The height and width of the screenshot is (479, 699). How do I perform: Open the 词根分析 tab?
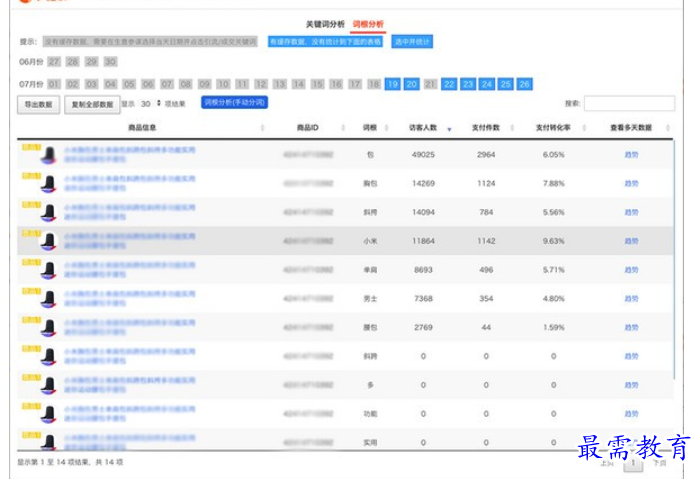[367, 23]
